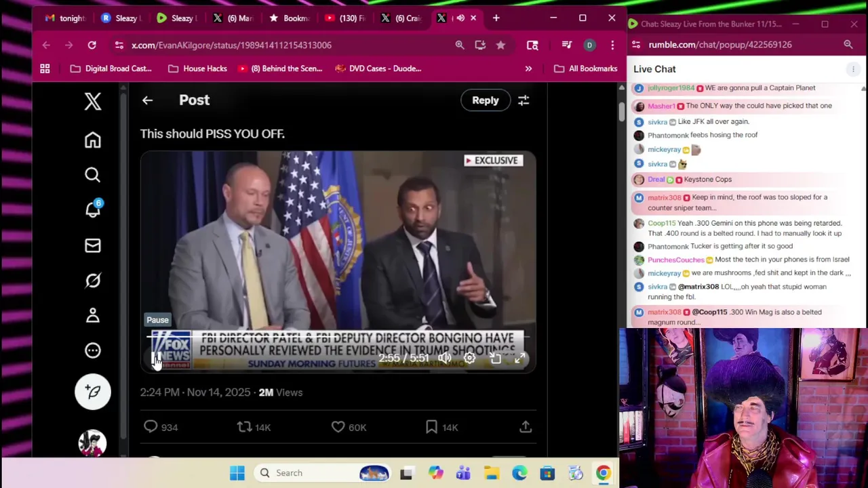
Task: Open the Windows Start button
Action: point(237,473)
